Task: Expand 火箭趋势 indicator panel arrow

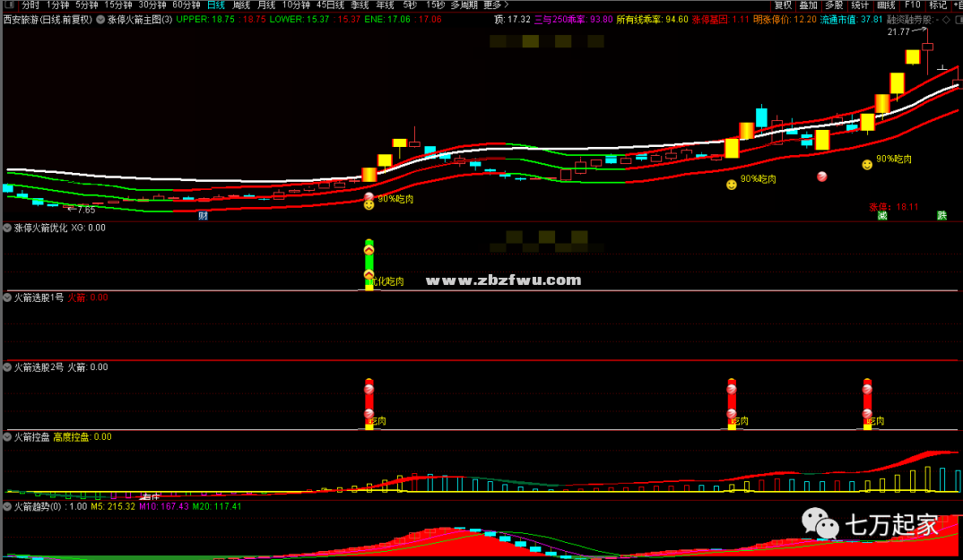Action: [7, 506]
